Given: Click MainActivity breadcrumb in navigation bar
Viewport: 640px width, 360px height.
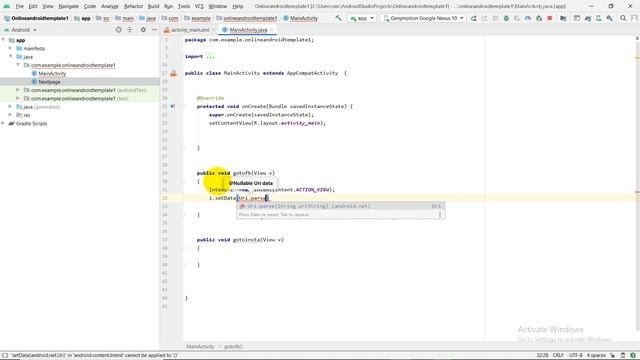Looking at the screenshot, I should point(300,18).
